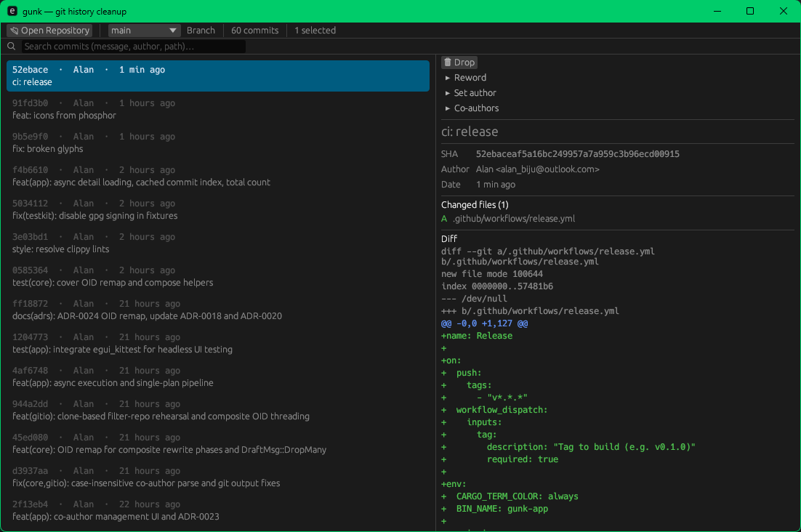Select commit 944a2dd clone-based filter-repo rehearsal

click(218, 411)
